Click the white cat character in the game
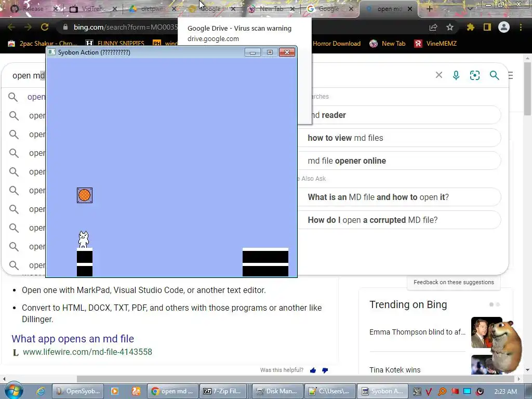This screenshot has width=532, height=399. point(84,239)
